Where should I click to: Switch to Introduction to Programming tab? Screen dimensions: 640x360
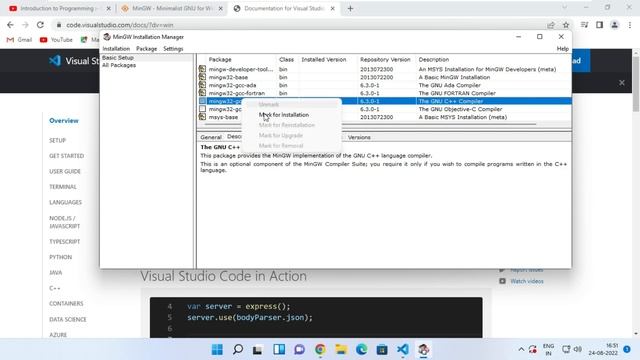(x=58, y=8)
